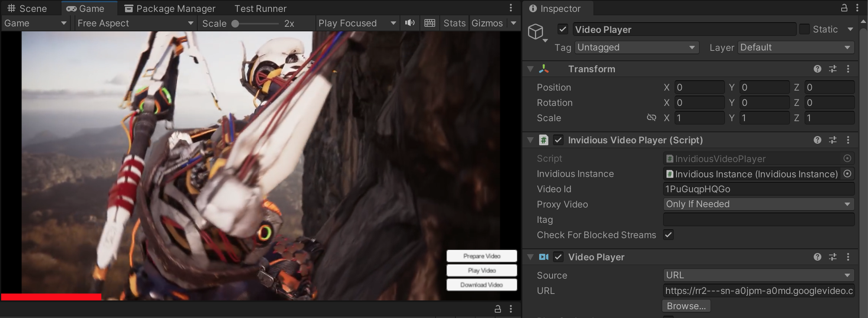Open Transform component three-dot menu
This screenshot has height=318, width=868.
coord(848,69)
